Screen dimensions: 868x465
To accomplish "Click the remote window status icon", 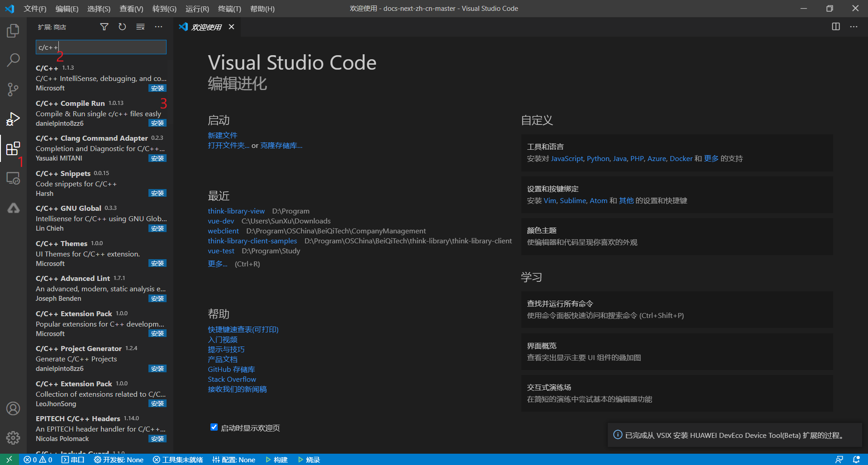I will pos(9,460).
